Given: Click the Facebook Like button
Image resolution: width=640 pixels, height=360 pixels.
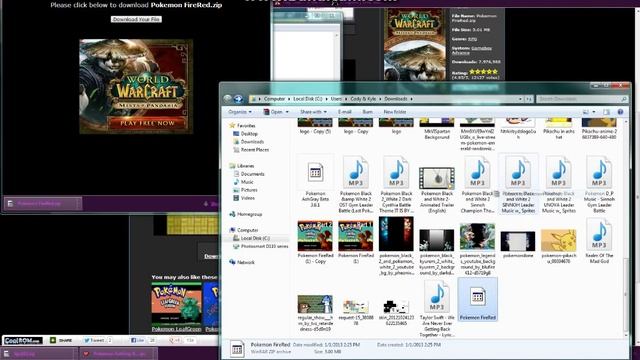Looking at the screenshot, I should (x=138, y=340).
